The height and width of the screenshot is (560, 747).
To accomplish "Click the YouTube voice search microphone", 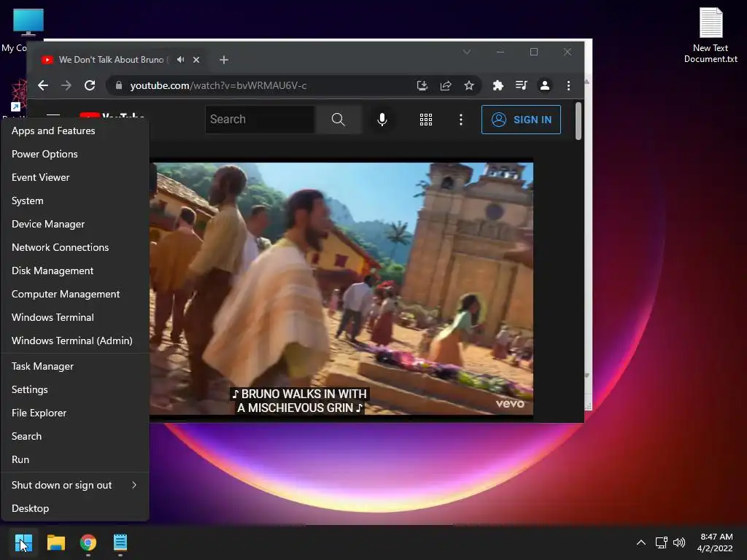I will [x=382, y=119].
